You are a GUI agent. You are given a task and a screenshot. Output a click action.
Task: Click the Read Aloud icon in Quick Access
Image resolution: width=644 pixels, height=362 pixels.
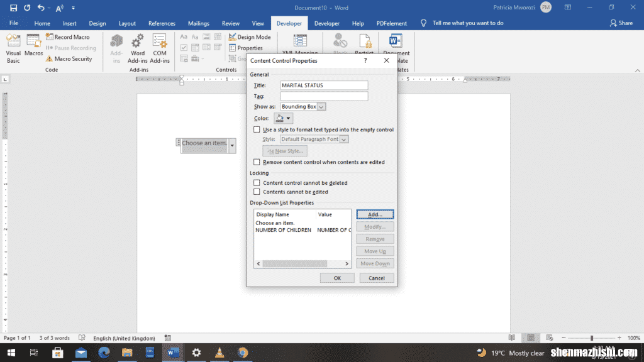click(x=60, y=8)
